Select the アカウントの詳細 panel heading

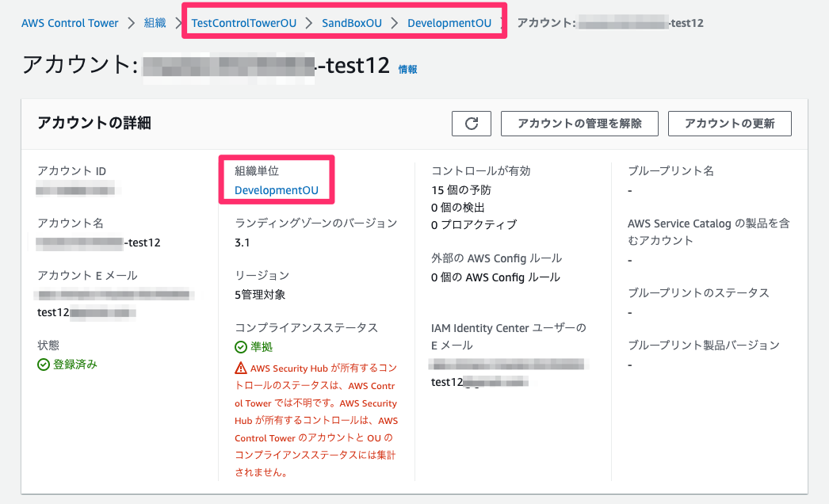click(94, 123)
